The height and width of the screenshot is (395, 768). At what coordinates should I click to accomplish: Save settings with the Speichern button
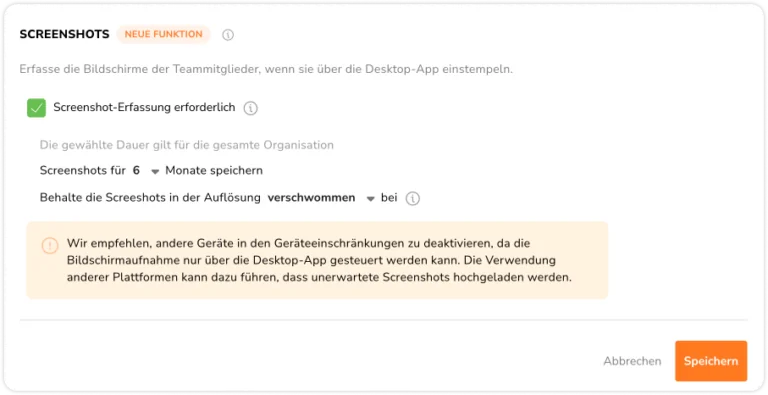click(x=711, y=361)
